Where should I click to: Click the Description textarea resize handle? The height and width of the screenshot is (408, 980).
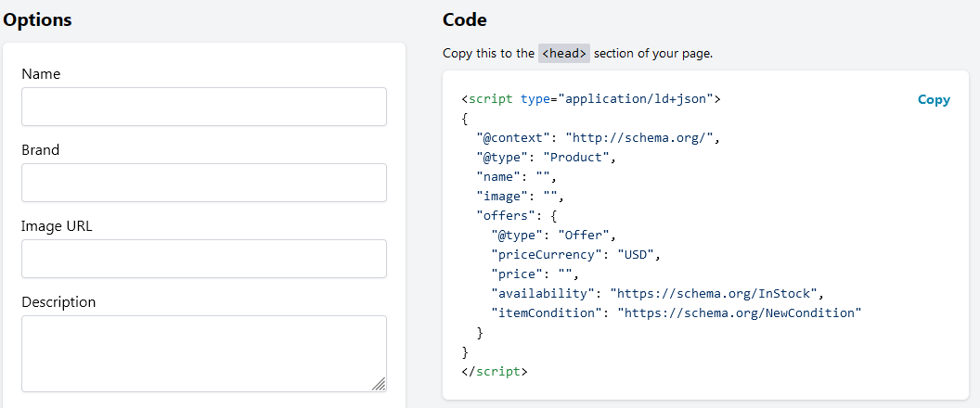(379, 384)
